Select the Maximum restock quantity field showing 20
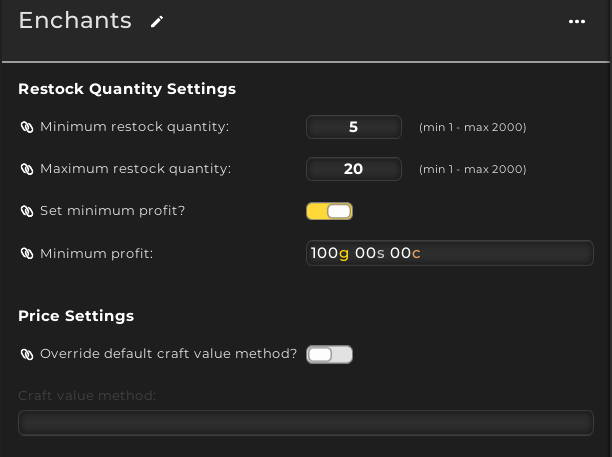 pyautogui.click(x=354, y=169)
